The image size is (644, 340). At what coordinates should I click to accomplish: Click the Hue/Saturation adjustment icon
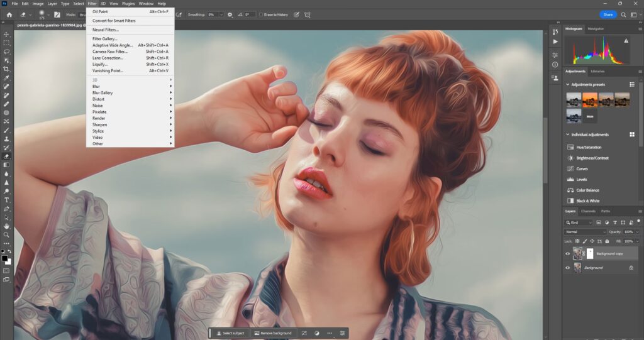[x=570, y=147]
